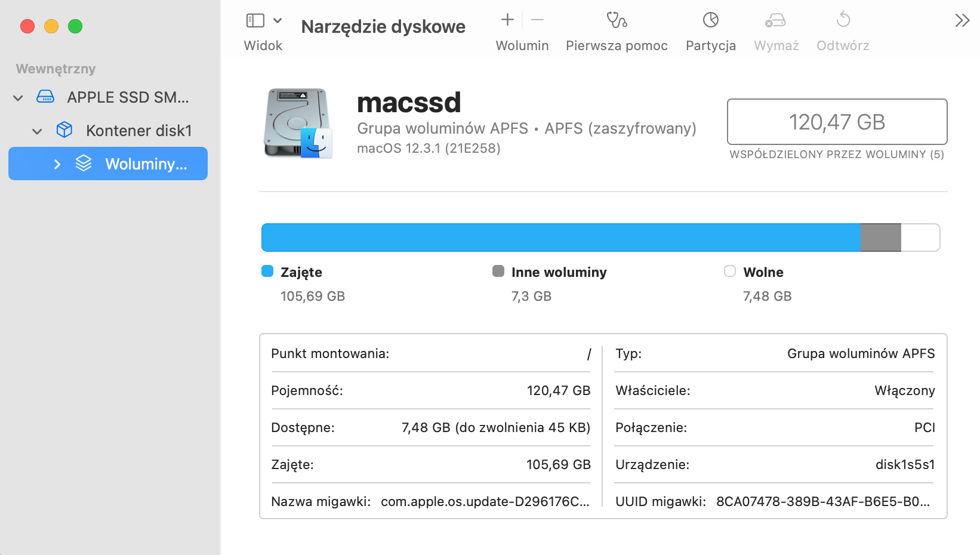Image resolution: width=980 pixels, height=555 pixels.
Task: Maximize the window with green button
Action: coord(75,26)
